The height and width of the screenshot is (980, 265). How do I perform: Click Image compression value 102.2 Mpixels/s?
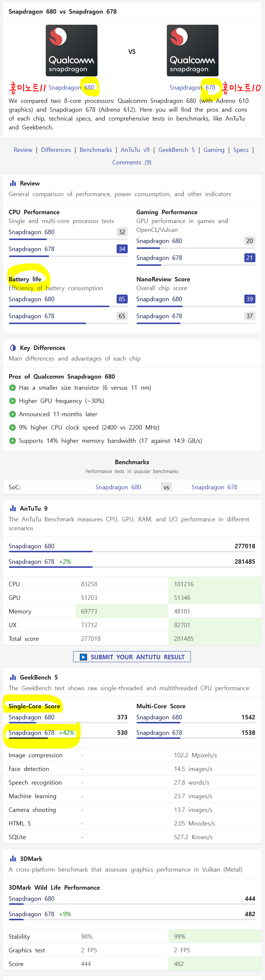[196, 755]
